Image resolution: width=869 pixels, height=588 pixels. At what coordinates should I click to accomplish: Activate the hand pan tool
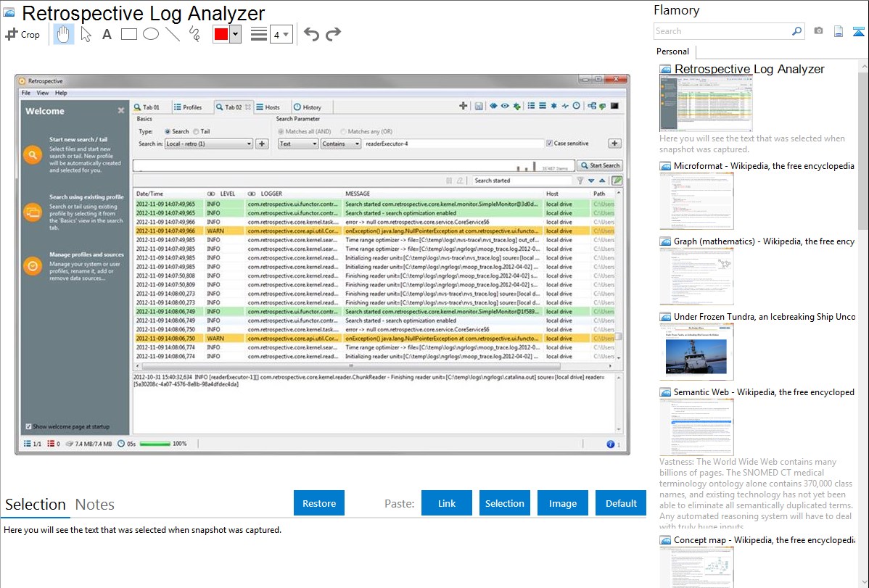(x=63, y=34)
